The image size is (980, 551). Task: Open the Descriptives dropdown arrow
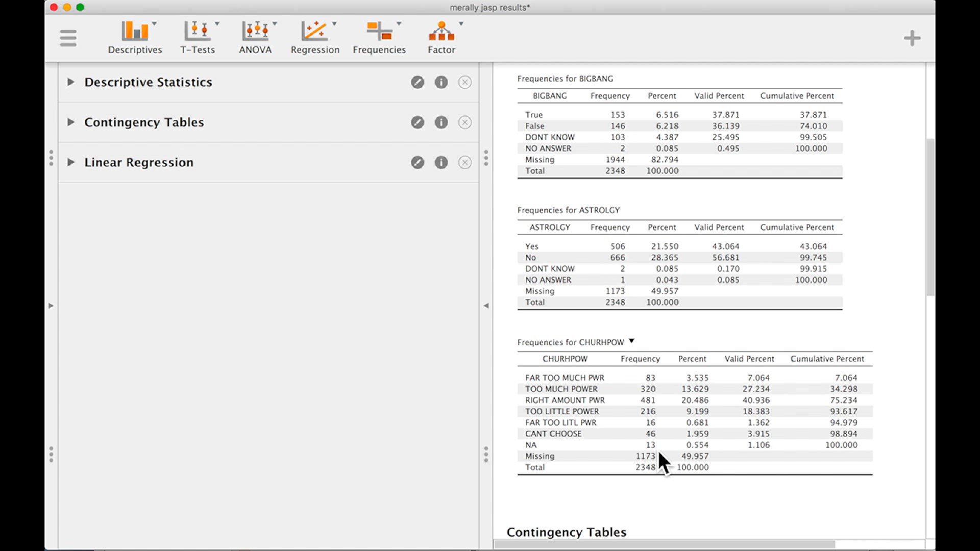(154, 24)
